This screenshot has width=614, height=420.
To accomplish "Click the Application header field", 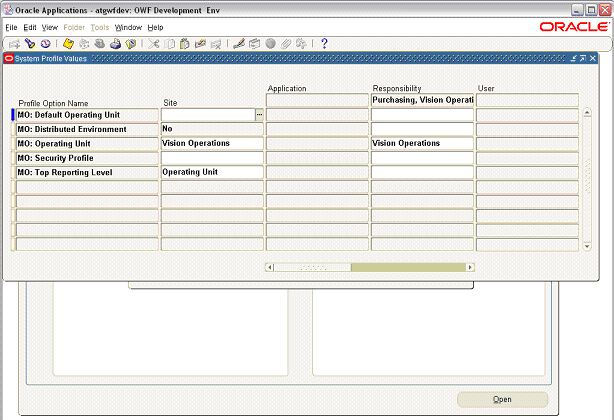I will click(x=317, y=100).
